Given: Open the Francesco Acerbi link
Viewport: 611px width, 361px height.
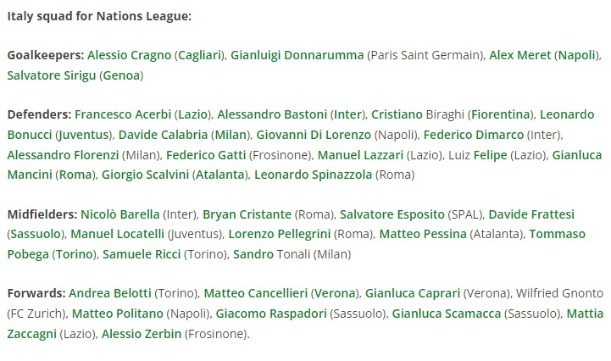Looking at the screenshot, I should [x=123, y=115].
